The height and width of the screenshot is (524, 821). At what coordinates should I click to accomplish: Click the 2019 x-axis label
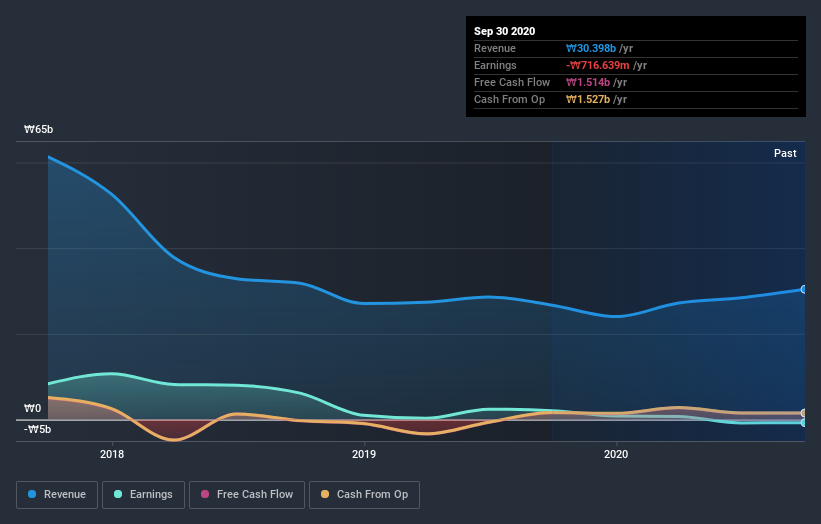click(x=364, y=454)
